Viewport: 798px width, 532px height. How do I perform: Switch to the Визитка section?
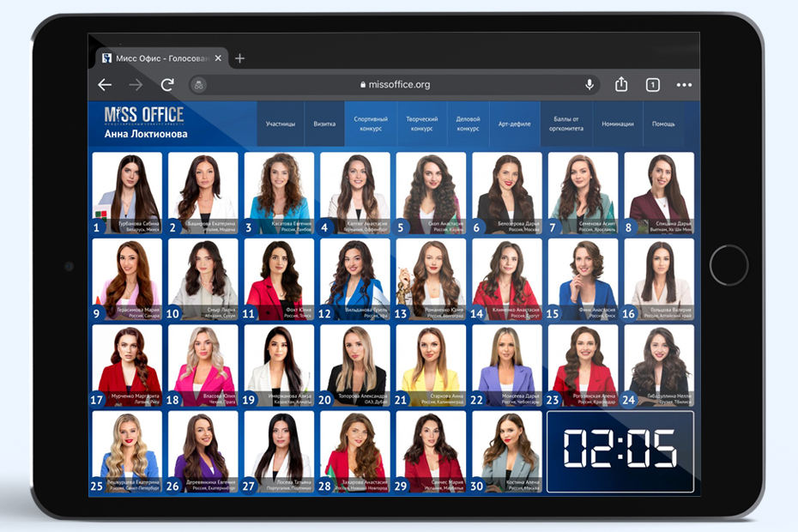(x=324, y=124)
